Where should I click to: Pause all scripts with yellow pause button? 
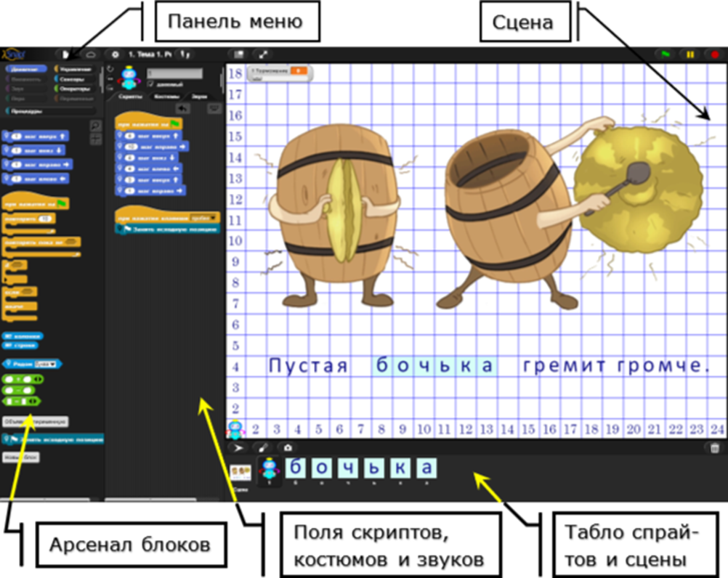point(690,54)
